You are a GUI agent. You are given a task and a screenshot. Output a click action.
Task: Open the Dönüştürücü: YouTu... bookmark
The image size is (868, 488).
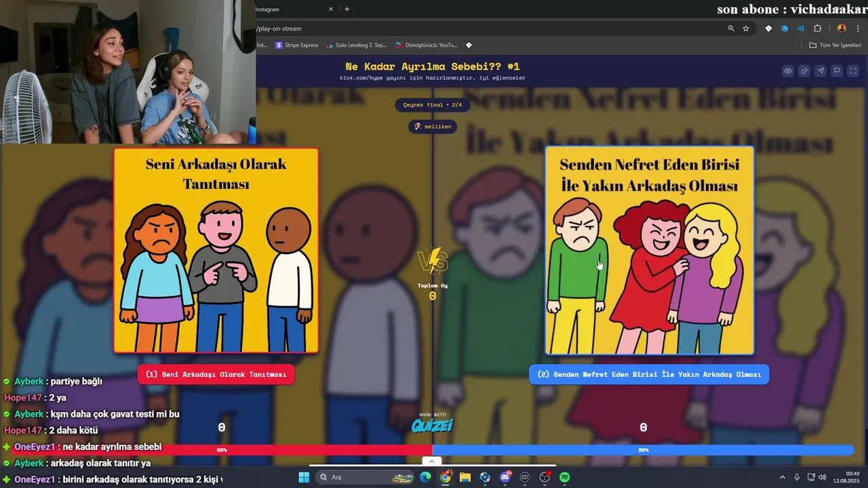click(x=427, y=45)
